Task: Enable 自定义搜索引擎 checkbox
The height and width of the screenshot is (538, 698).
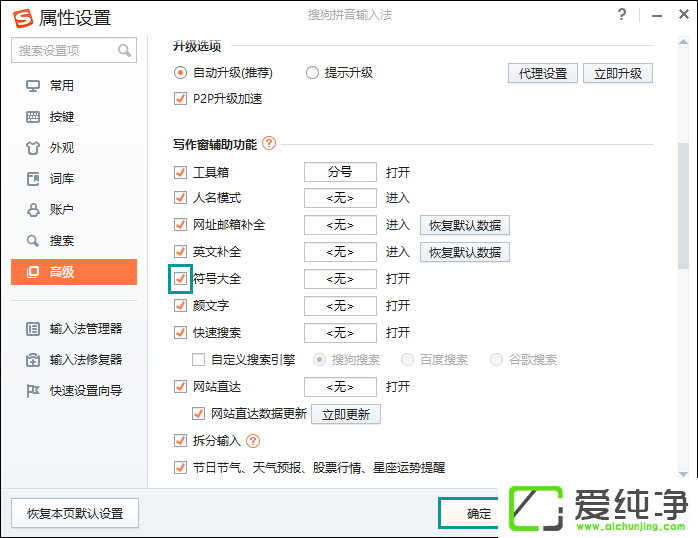Action: (x=198, y=360)
